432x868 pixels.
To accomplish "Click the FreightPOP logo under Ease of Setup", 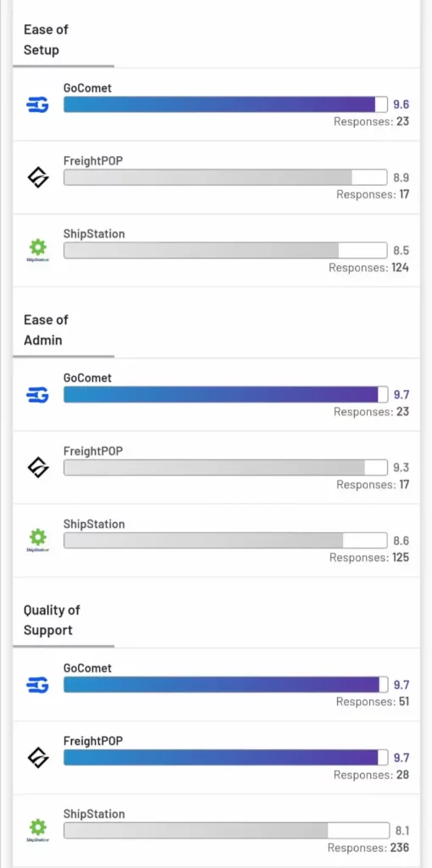I will (37, 178).
